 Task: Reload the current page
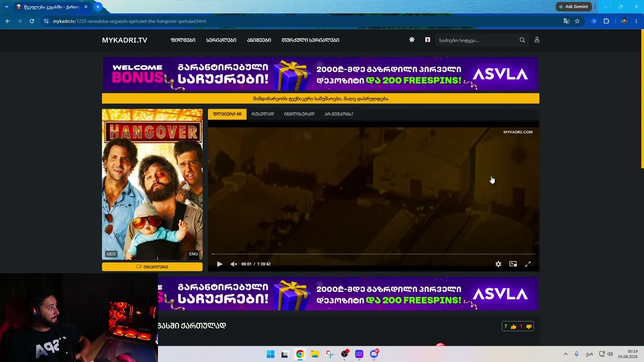(32, 21)
